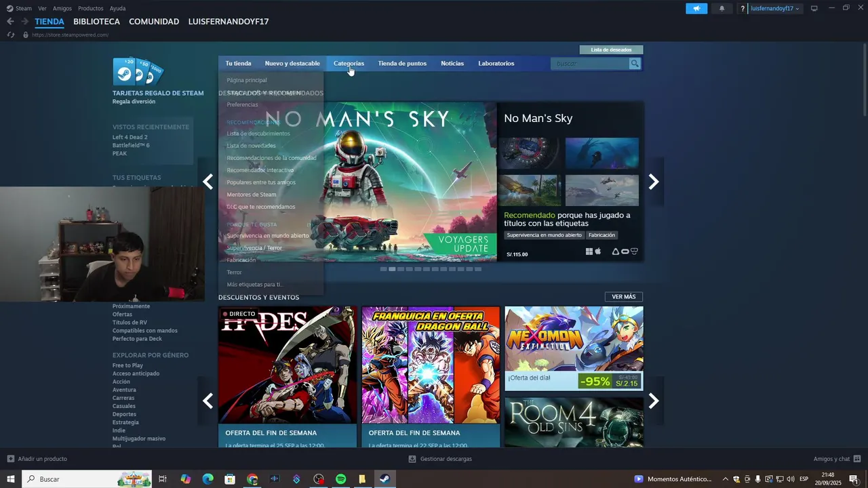Open Google Chrome from the taskbar
The width and height of the screenshot is (868, 488).
click(252, 479)
